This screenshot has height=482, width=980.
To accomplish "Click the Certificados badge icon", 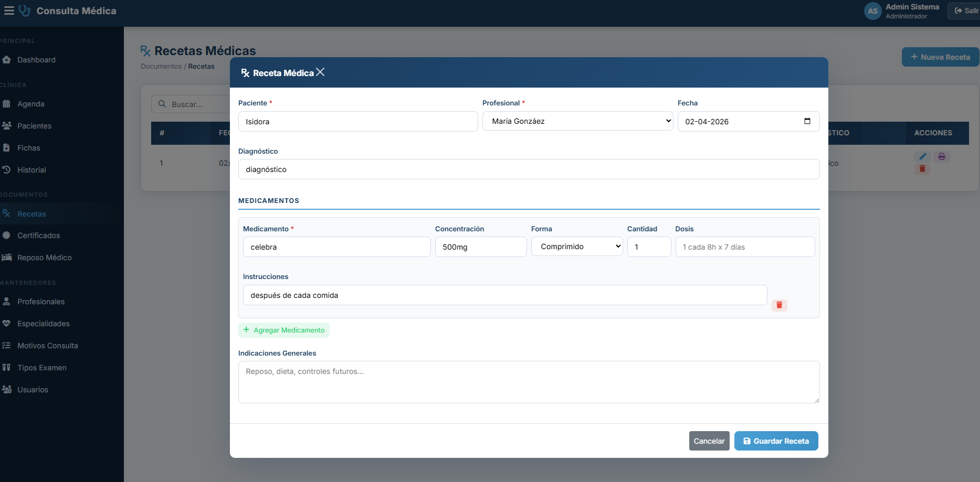I will [x=6, y=235].
